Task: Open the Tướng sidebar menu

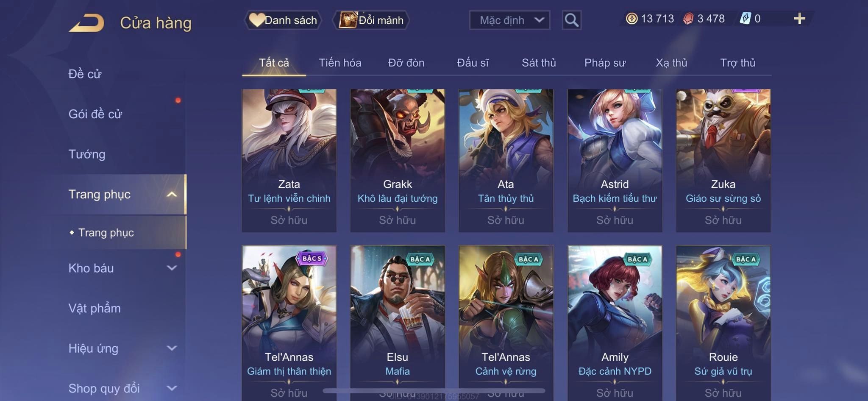Action: 87,154
